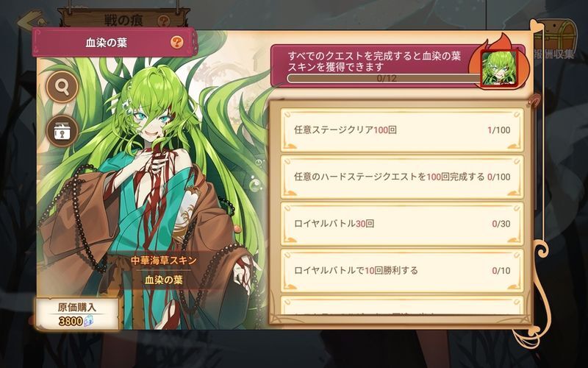Click the 血染の葉 title tab
Image resolution: width=588 pixels, height=368 pixels.
[114, 43]
